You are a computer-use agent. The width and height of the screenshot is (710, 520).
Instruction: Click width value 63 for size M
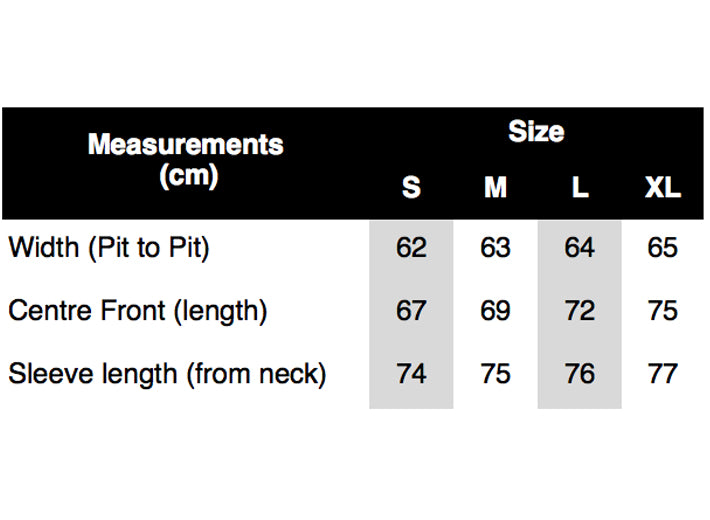coord(495,247)
